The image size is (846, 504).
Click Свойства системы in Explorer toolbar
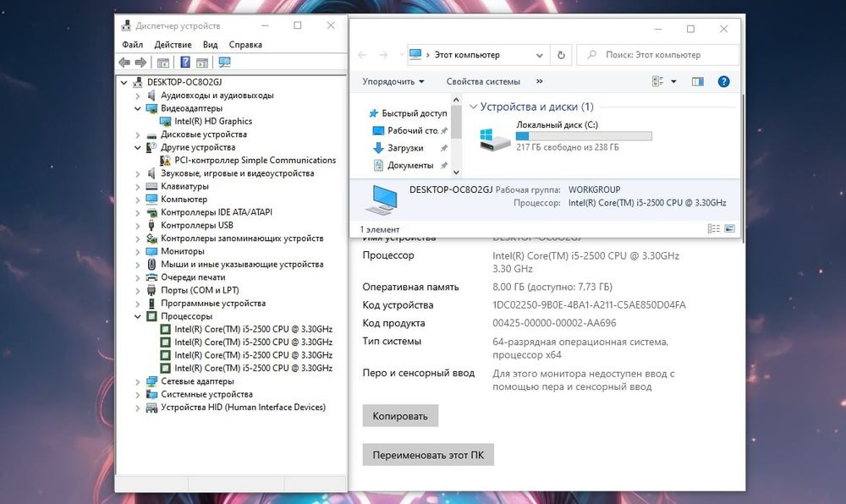click(x=483, y=81)
